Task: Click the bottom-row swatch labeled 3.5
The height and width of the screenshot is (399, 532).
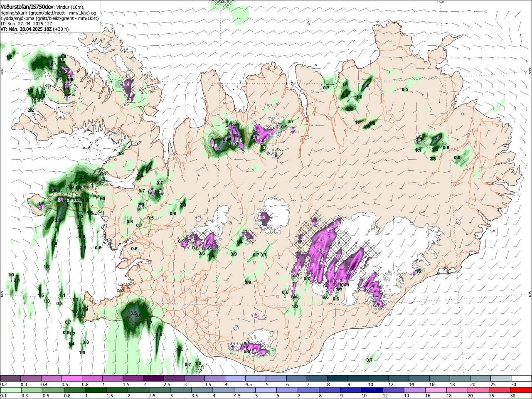Action: pos(202,390)
